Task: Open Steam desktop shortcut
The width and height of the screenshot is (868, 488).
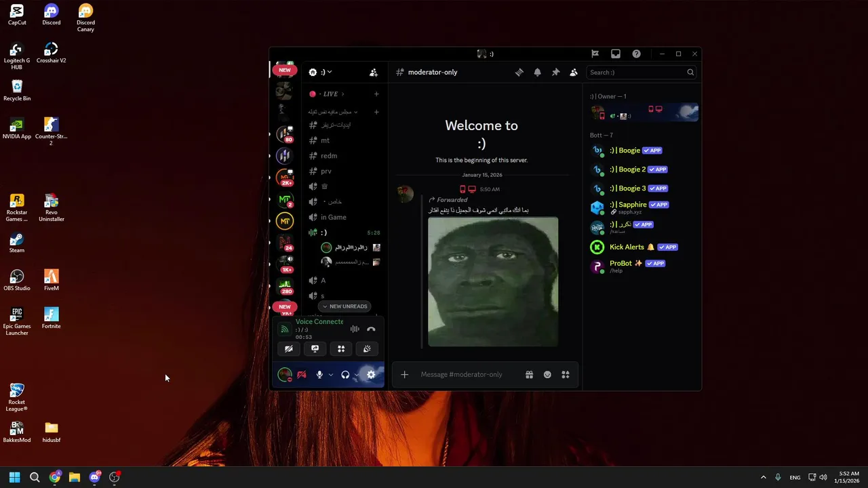Action: click(17, 242)
